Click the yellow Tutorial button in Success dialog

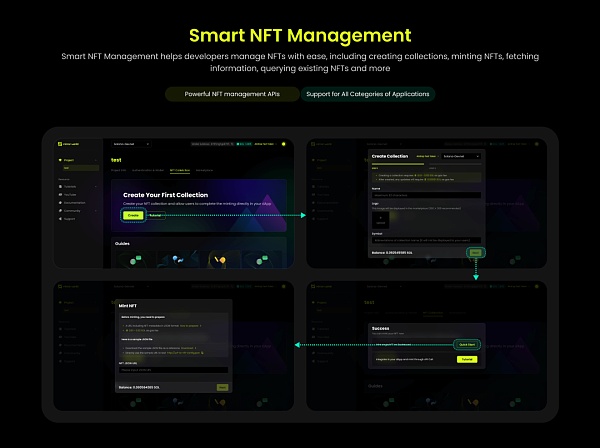tap(467, 360)
